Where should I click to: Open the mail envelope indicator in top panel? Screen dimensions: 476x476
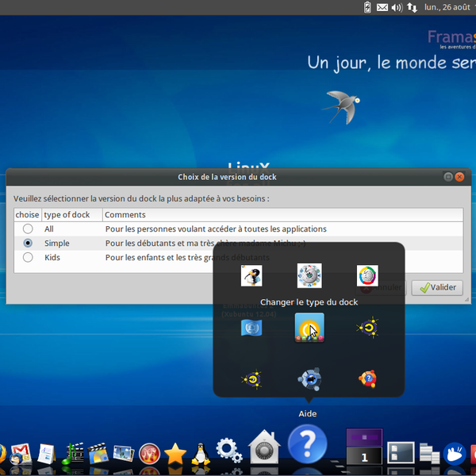[x=382, y=7]
